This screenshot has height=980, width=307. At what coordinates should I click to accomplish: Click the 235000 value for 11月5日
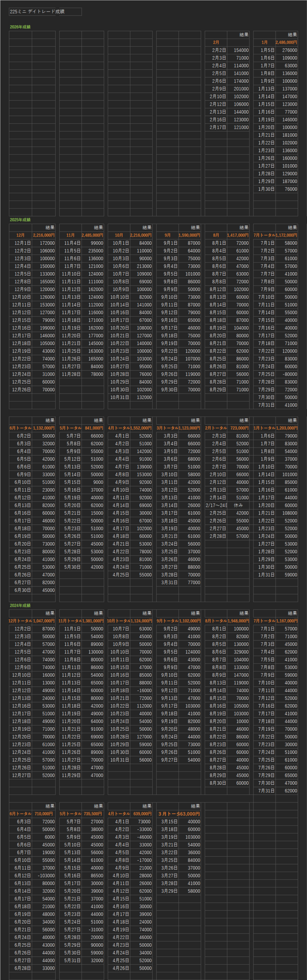95,251
